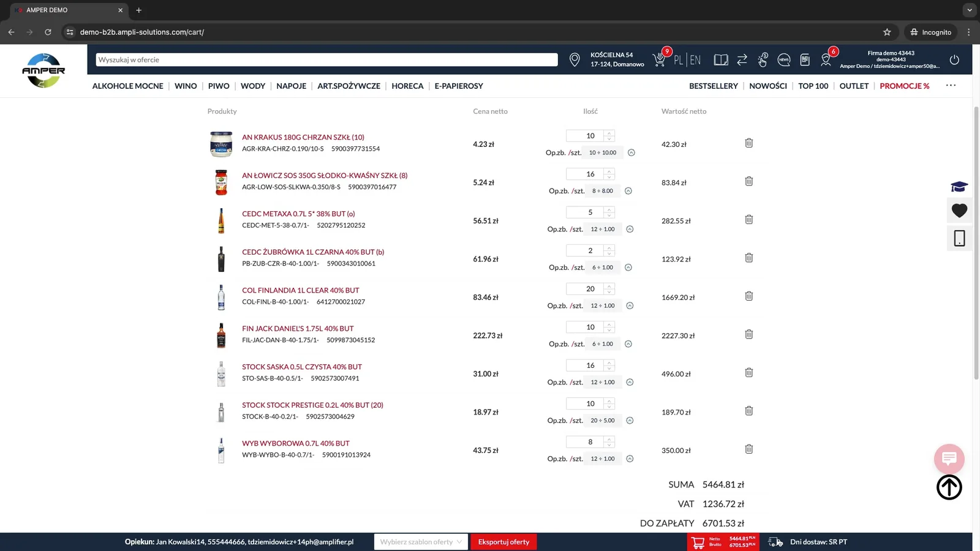Open the three-dots more menu
The image size is (980, 551).
951,86
